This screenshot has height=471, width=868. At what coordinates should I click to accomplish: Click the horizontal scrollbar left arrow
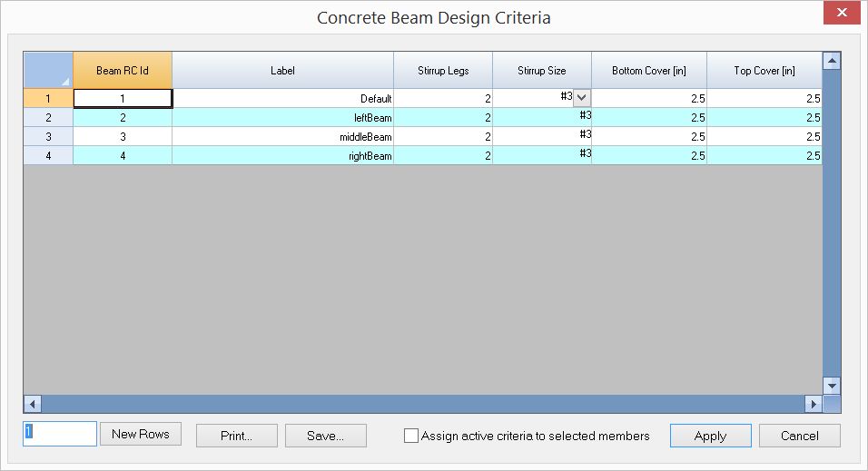[x=33, y=404]
